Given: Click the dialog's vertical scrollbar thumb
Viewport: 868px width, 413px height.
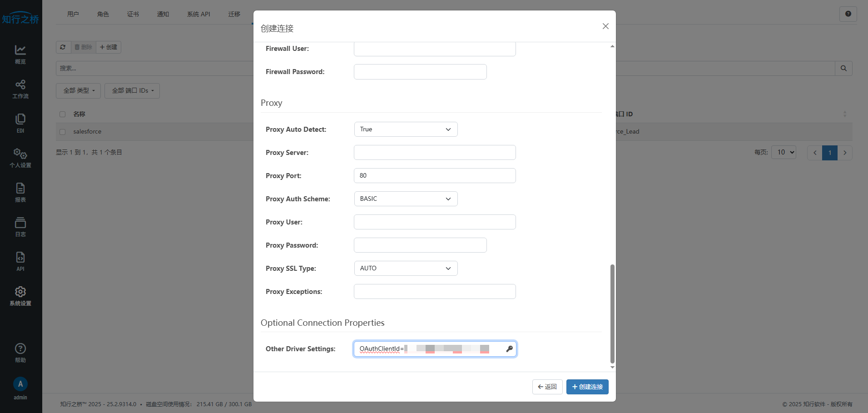Looking at the screenshot, I should (x=612, y=313).
